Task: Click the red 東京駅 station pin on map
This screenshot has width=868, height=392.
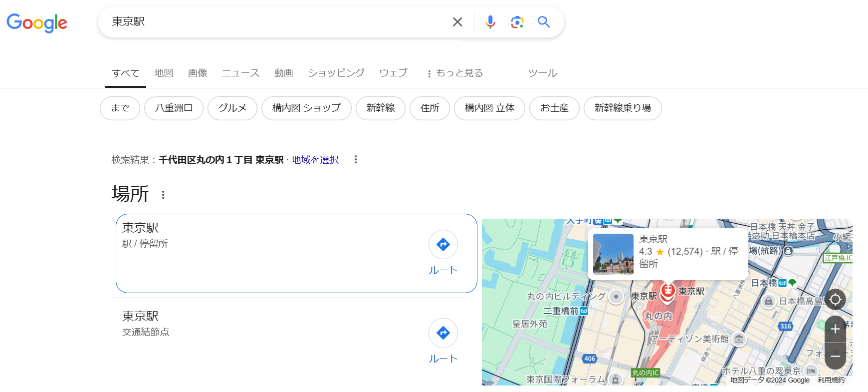Action: 667,293
